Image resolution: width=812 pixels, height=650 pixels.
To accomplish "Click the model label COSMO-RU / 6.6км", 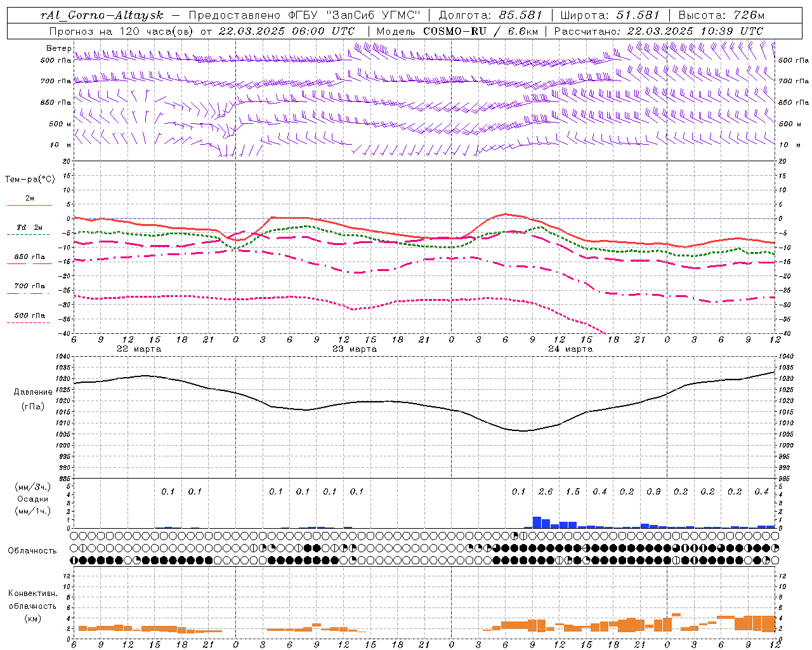I will point(481,31).
